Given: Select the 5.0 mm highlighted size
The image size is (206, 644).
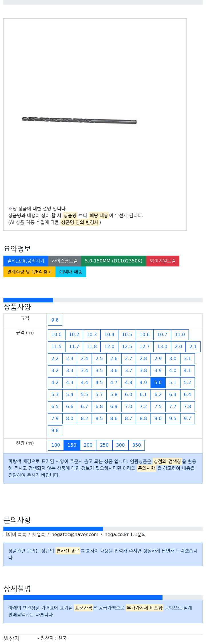Looking at the screenshot, I should pyautogui.click(x=158, y=383).
